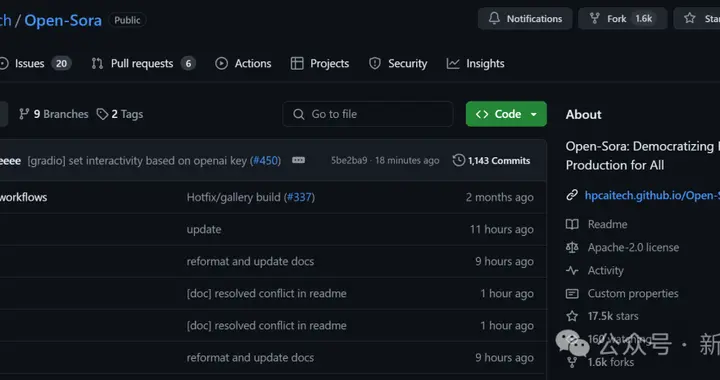The image size is (720, 380).
Task: Click the '18 minutes ago' commit time
Action: pyautogui.click(x=407, y=161)
